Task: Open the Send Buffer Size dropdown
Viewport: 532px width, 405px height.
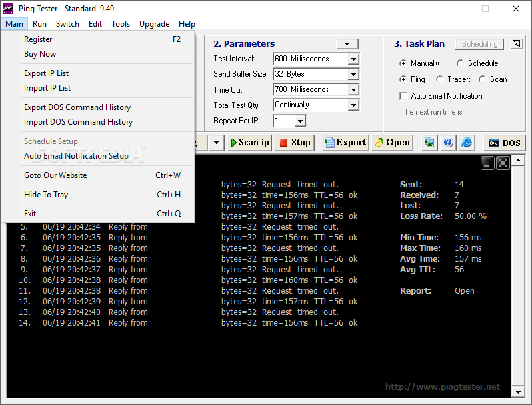Action: point(353,74)
